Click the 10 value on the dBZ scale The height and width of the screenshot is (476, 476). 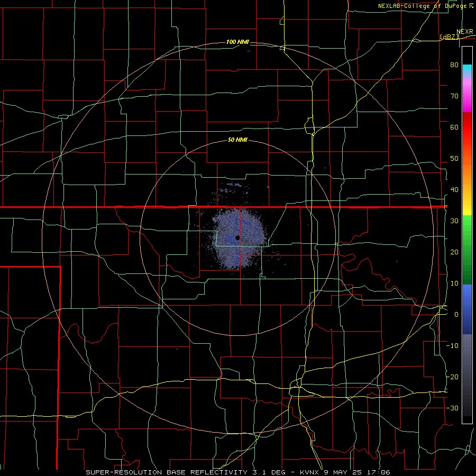pyautogui.click(x=454, y=283)
